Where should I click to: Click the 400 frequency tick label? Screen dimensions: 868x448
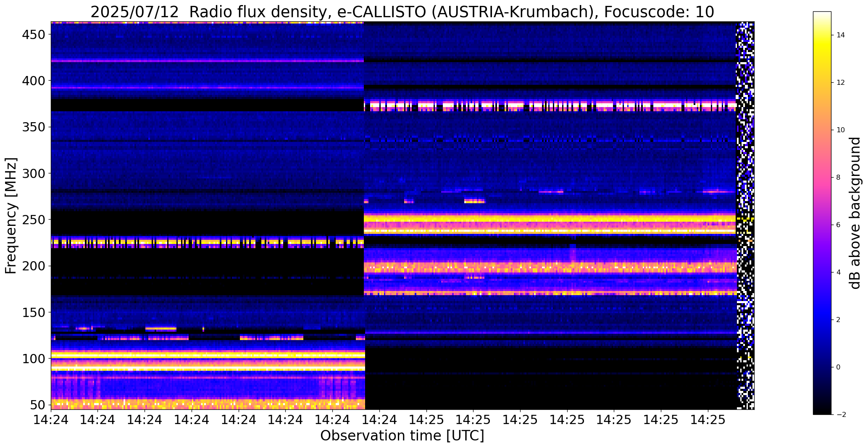pyautogui.click(x=33, y=81)
